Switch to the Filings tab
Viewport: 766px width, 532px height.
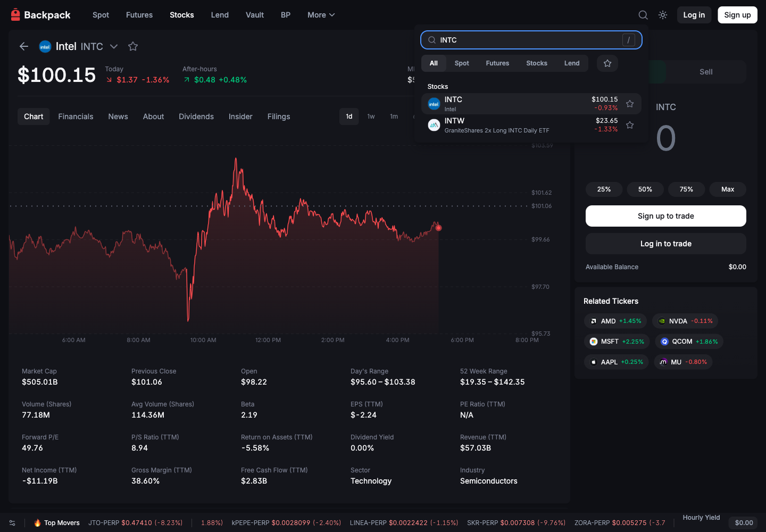click(x=279, y=117)
